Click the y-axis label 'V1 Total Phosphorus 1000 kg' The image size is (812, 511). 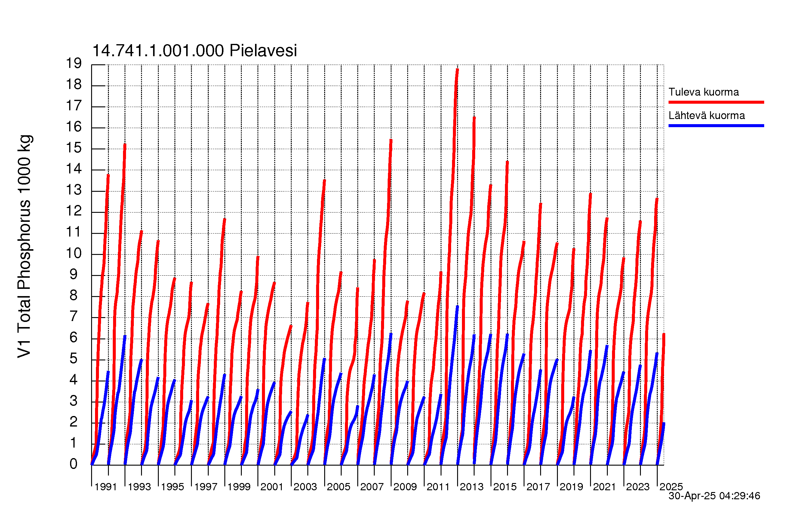click(x=25, y=246)
